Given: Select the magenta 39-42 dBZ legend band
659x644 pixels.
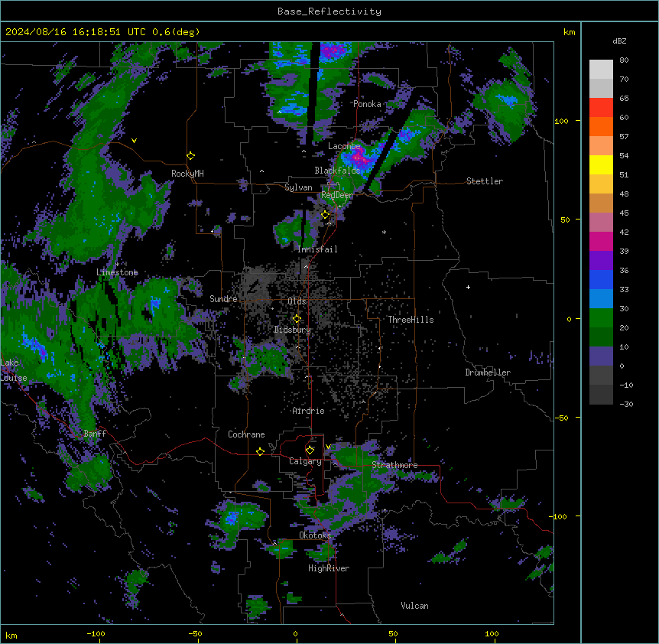Looking at the screenshot, I should [601, 241].
